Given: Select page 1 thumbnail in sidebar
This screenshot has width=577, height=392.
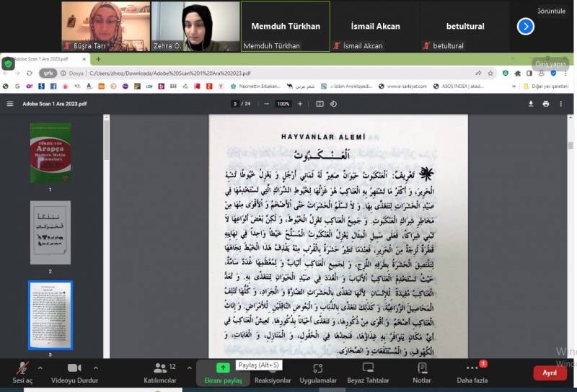Looking at the screenshot, I should click(x=50, y=153).
